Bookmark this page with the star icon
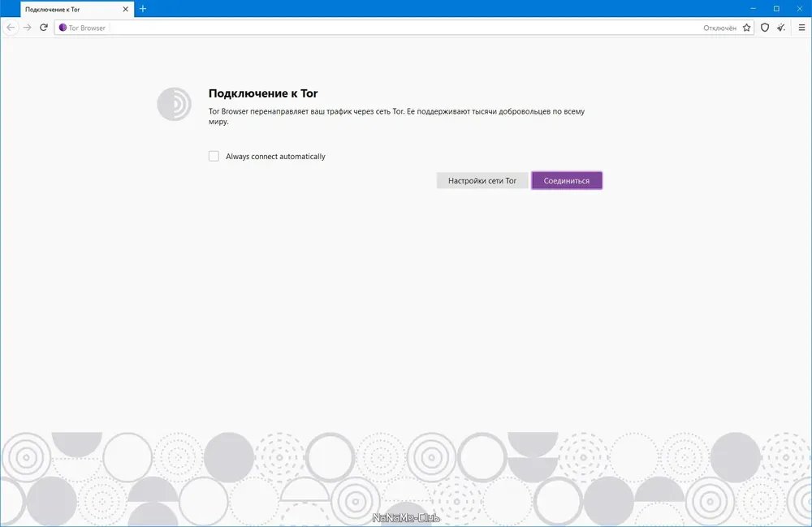 [746, 28]
